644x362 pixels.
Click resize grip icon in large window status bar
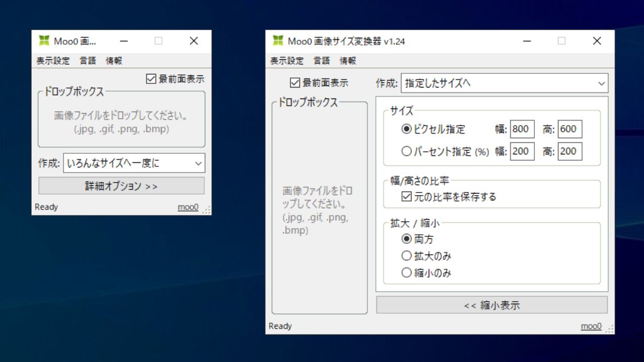[x=609, y=329]
